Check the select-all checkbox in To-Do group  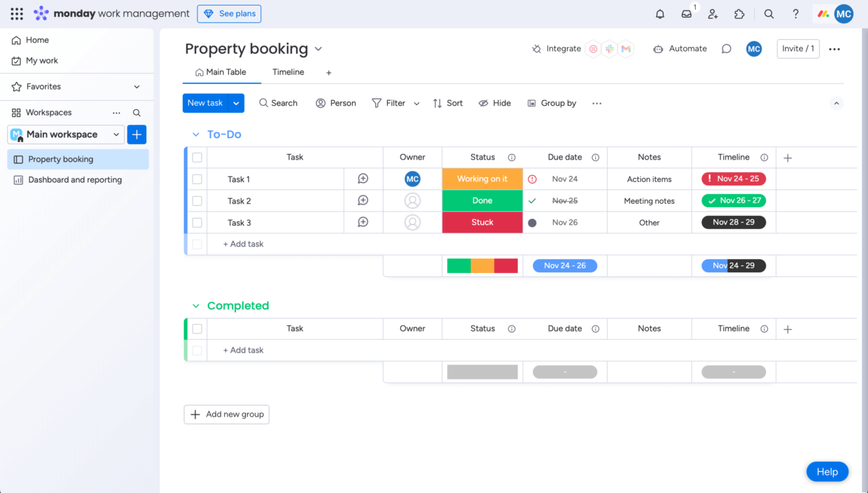pyautogui.click(x=197, y=157)
